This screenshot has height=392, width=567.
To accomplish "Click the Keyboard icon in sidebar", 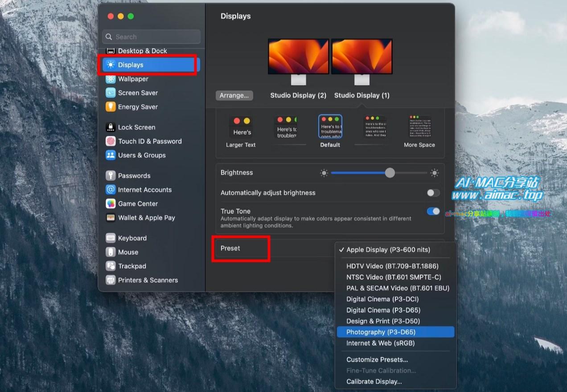I will pyautogui.click(x=111, y=238).
